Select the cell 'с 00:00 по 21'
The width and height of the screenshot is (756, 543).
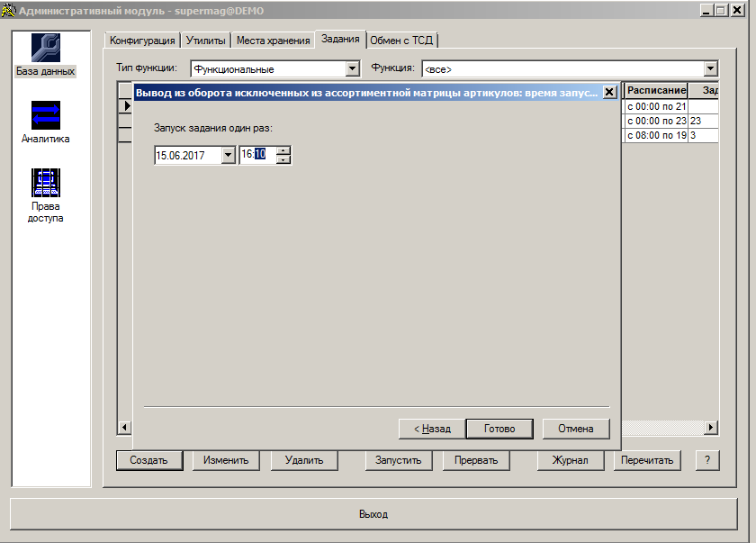coord(656,106)
